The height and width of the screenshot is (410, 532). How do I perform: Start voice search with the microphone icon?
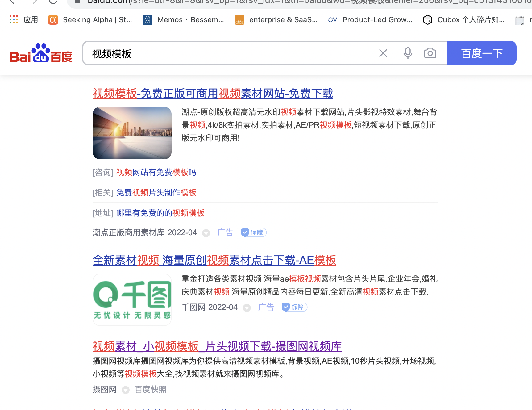pos(408,53)
